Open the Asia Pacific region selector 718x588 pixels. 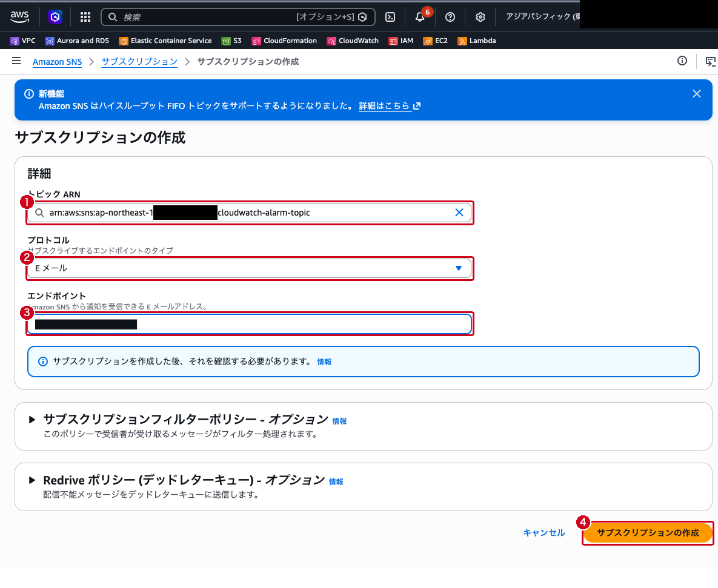pos(543,16)
